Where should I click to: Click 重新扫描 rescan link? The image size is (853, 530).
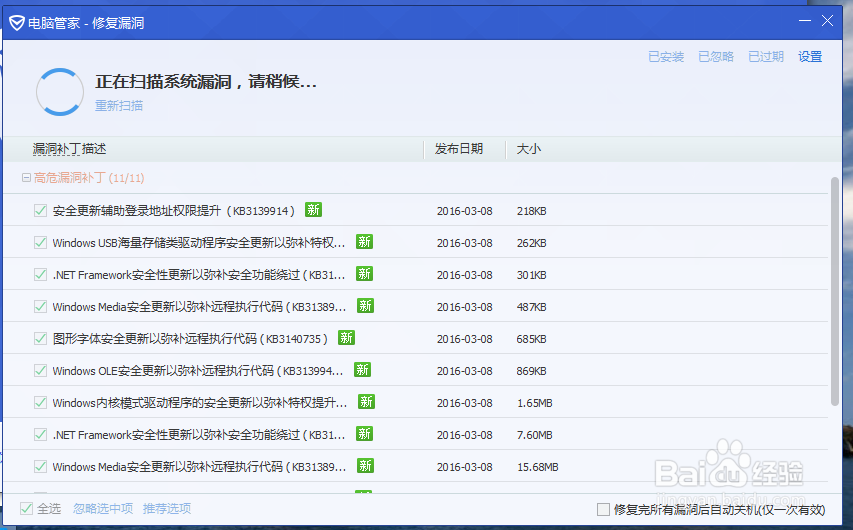coord(119,106)
